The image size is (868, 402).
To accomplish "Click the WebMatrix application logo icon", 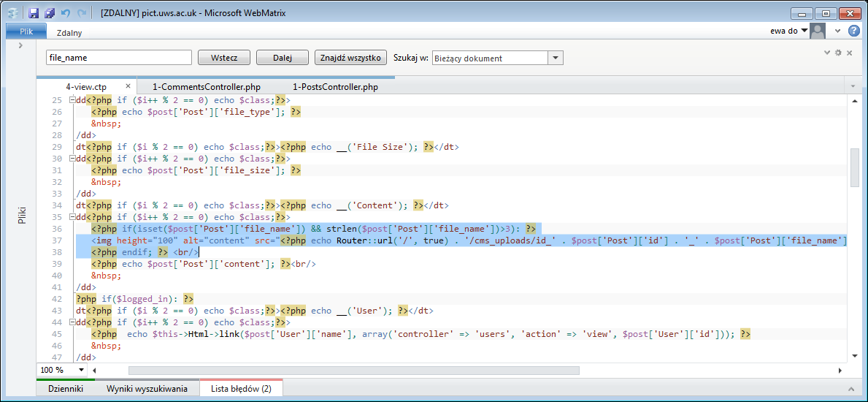I will [x=15, y=12].
